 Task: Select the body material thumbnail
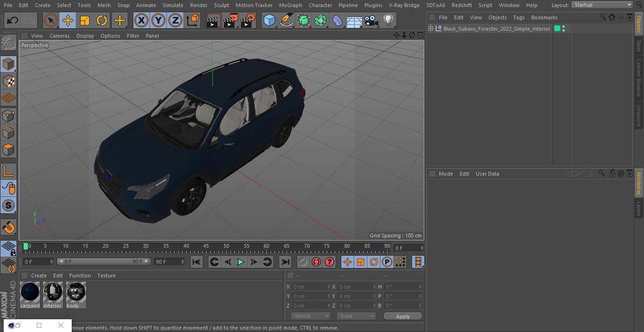pos(76,295)
